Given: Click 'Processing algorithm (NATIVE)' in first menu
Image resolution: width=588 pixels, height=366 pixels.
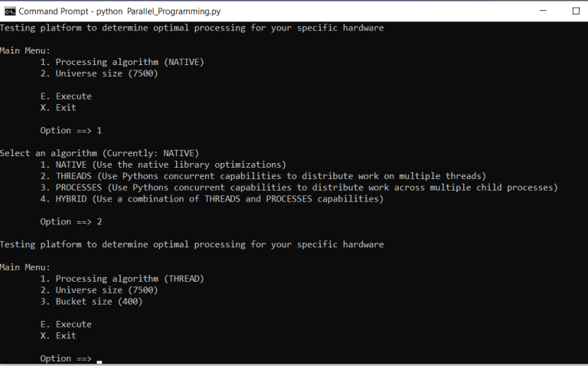Looking at the screenshot, I should [x=122, y=62].
